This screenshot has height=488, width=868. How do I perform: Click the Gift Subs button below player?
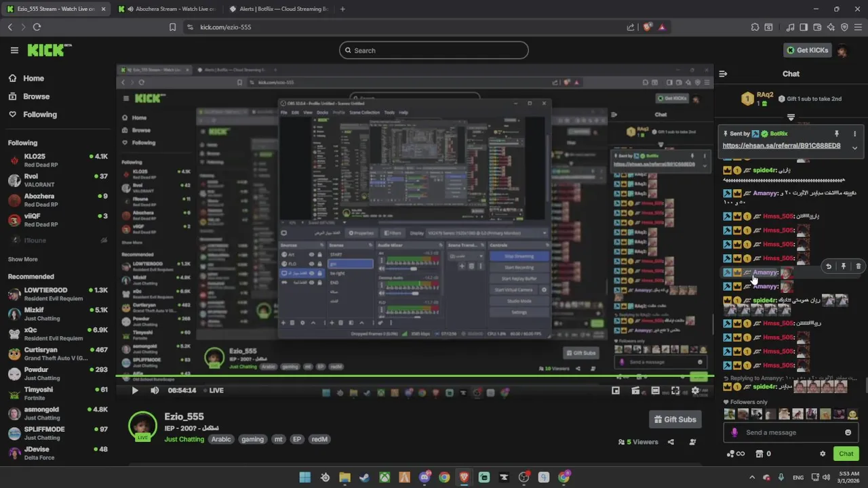tap(674, 420)
